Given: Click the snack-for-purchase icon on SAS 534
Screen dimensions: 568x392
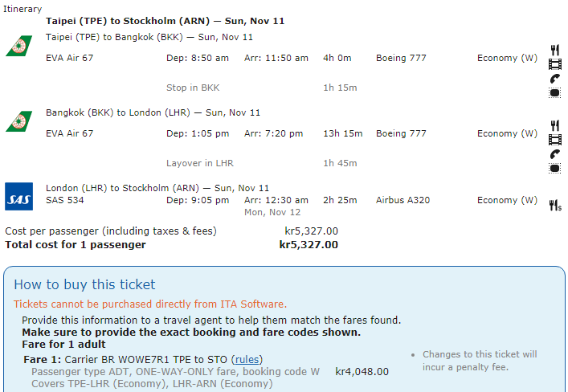Looking at the screenshot, I should 555,206.
